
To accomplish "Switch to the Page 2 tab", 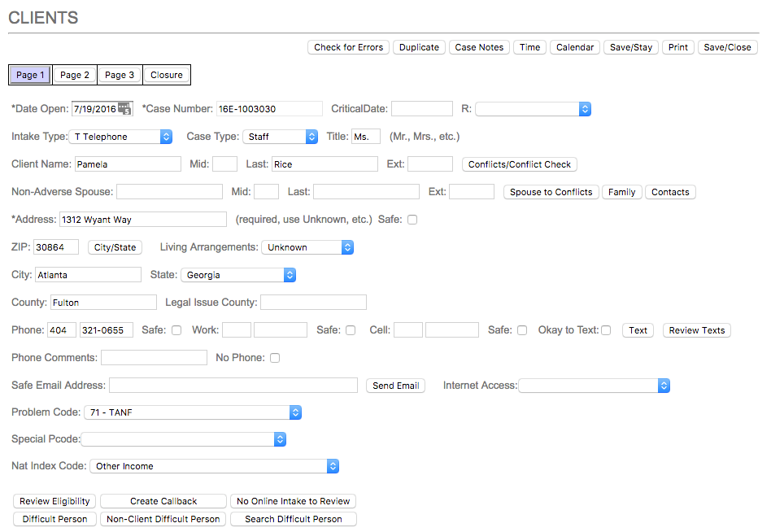I will click(x=75, y=75).
